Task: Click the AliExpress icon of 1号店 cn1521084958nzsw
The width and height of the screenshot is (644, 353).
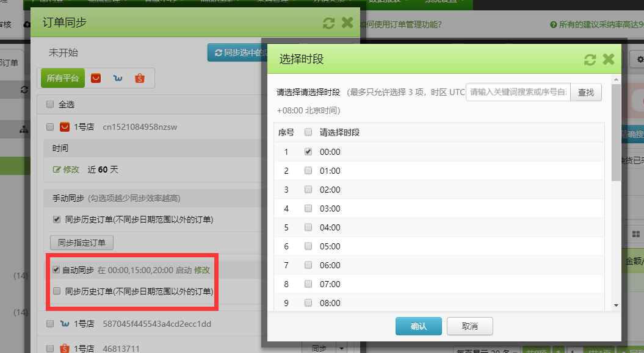Action: coord(65,127)
